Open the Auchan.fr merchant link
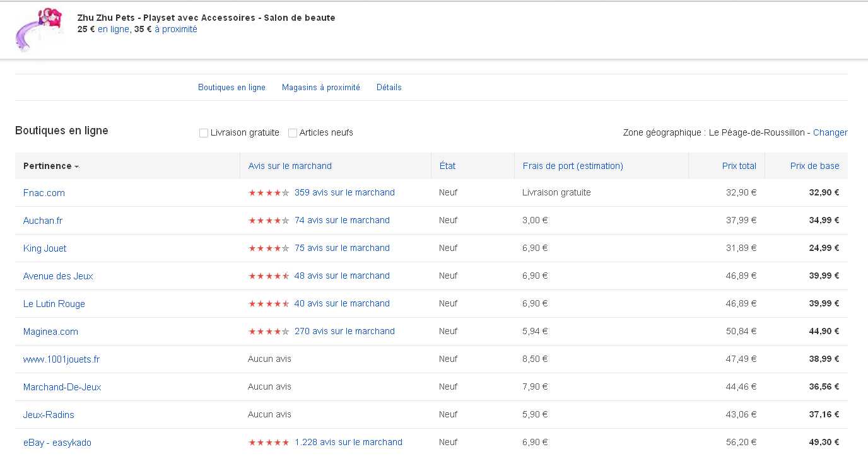This screenshot has height=459, width=868. tap(43, 221)
